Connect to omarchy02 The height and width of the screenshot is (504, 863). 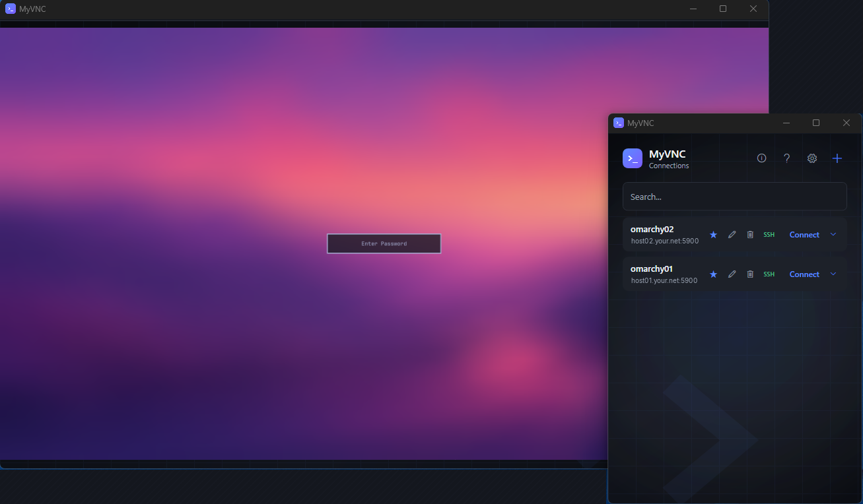pos(804,235)
